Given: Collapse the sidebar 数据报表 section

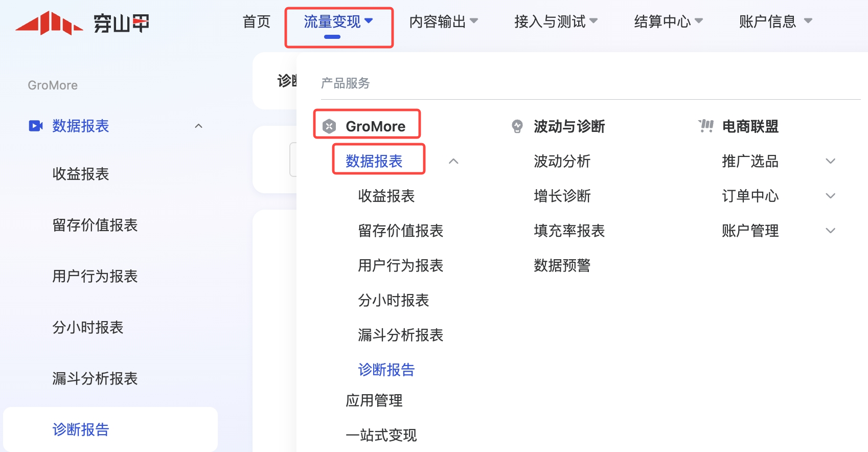Looking at the screenshot, I should pos(198,126).
